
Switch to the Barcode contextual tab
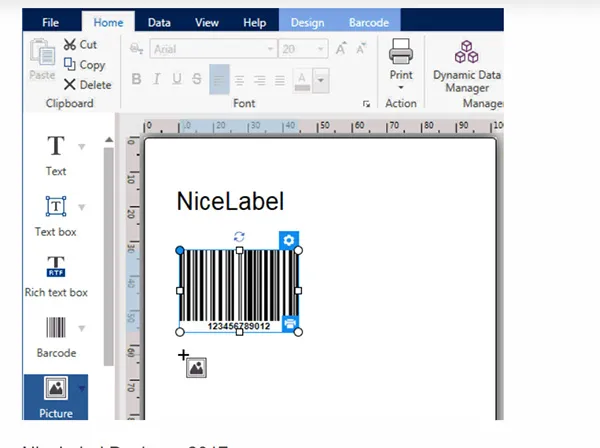coord(369,23)
